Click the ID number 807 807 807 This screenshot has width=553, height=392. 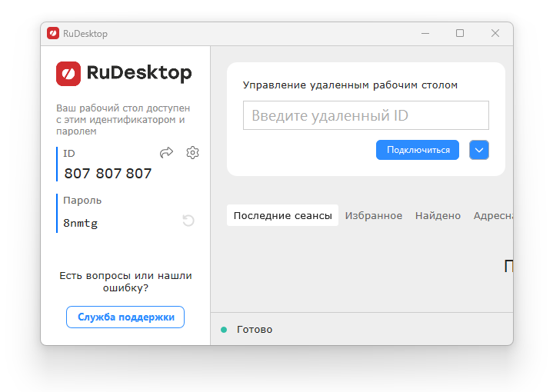coord(108,174)
